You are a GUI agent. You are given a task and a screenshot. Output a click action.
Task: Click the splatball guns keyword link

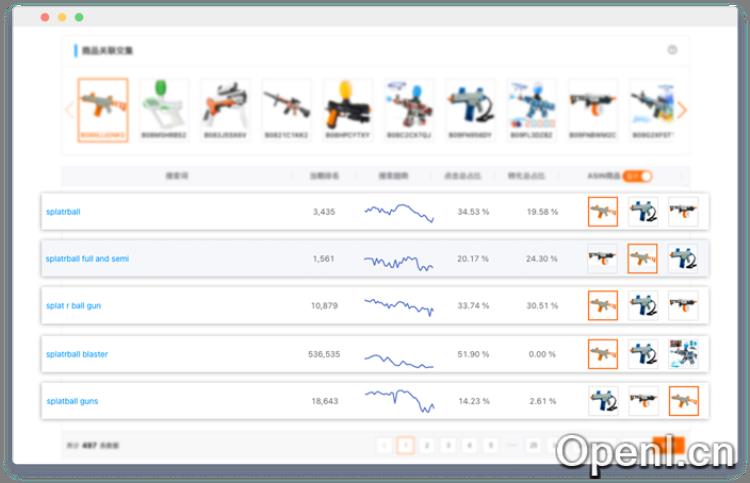click(x=72, y=401)
